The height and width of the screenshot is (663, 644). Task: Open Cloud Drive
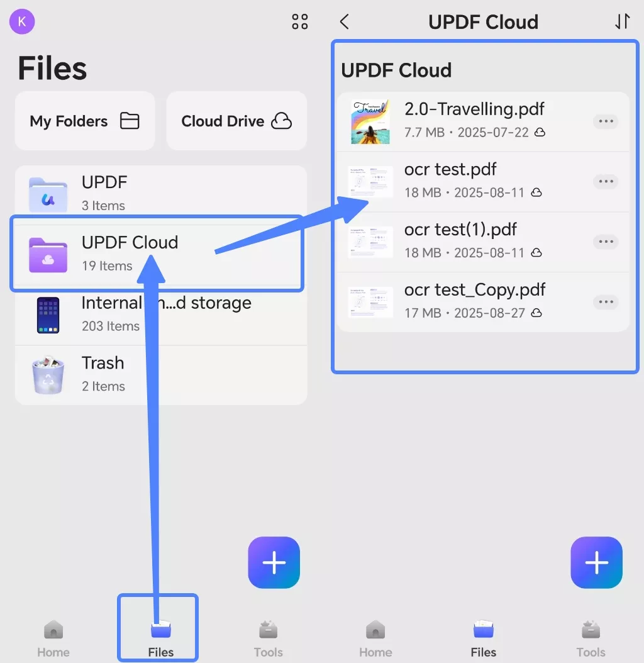coord(236,121)
